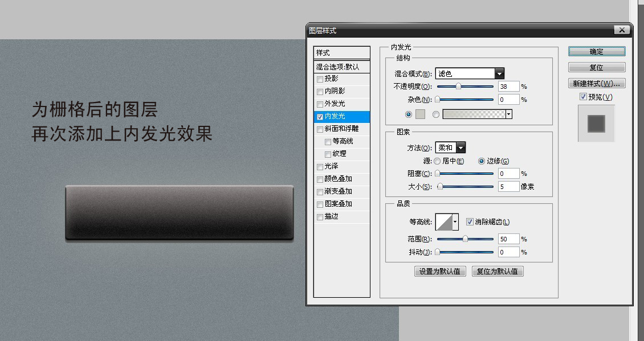Open the contour (等高线) curve picker thumbnail
644x341 pixels.
click(x=447, y=222)
